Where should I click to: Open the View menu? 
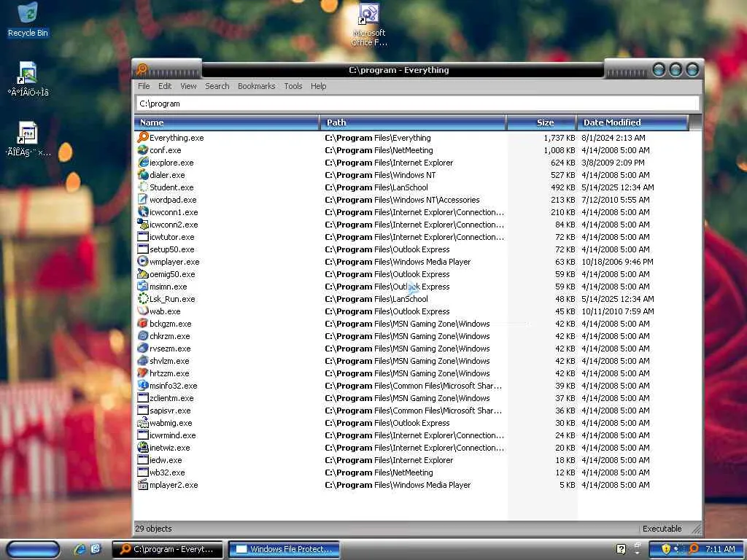[x=188, y=86]
